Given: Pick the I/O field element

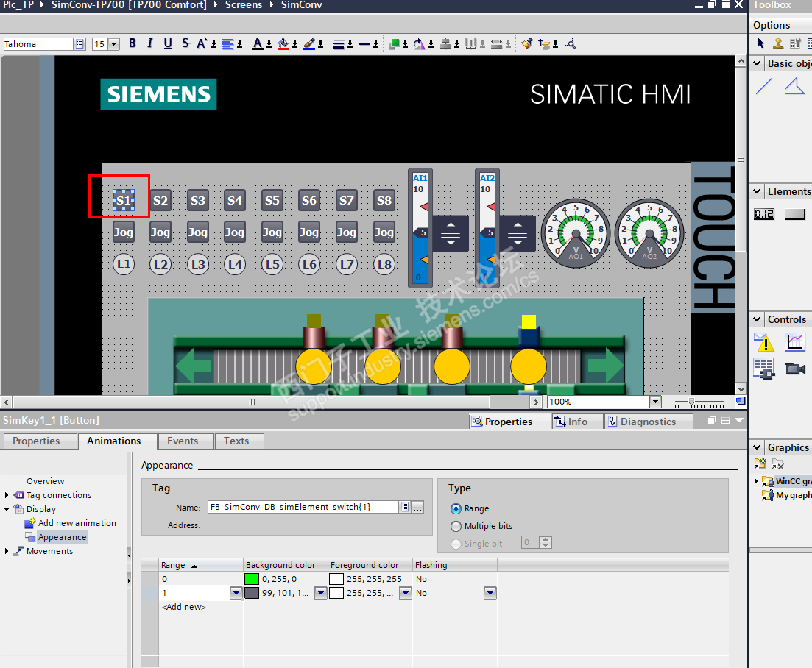Looking at the screenshot, I should point(764,214).
